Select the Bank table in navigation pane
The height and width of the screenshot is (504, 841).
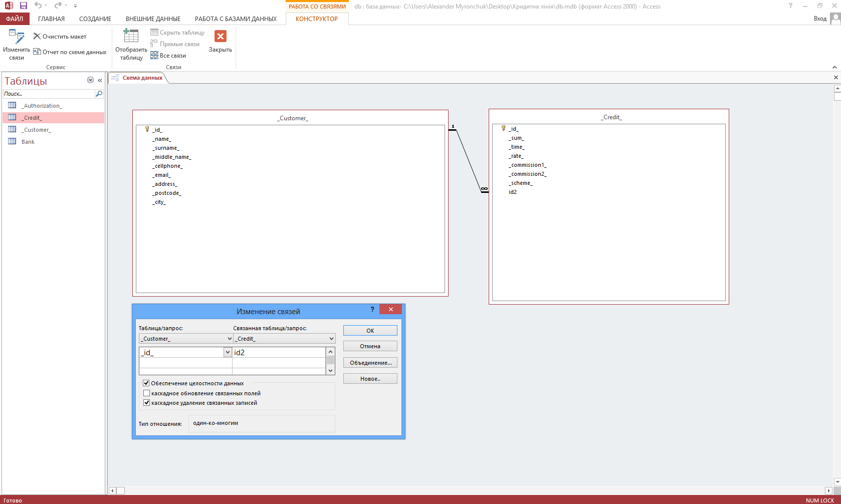(x=28, y=142)
